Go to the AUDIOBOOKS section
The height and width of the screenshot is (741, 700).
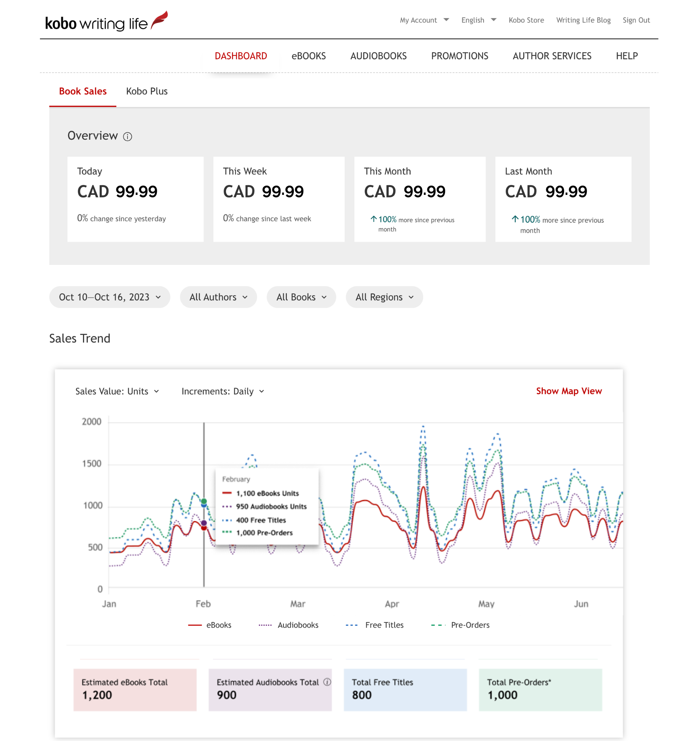coord(378,56)
